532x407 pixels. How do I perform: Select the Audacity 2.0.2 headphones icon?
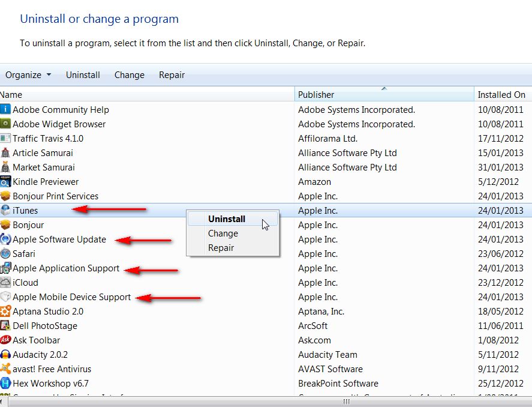point(5,354)
